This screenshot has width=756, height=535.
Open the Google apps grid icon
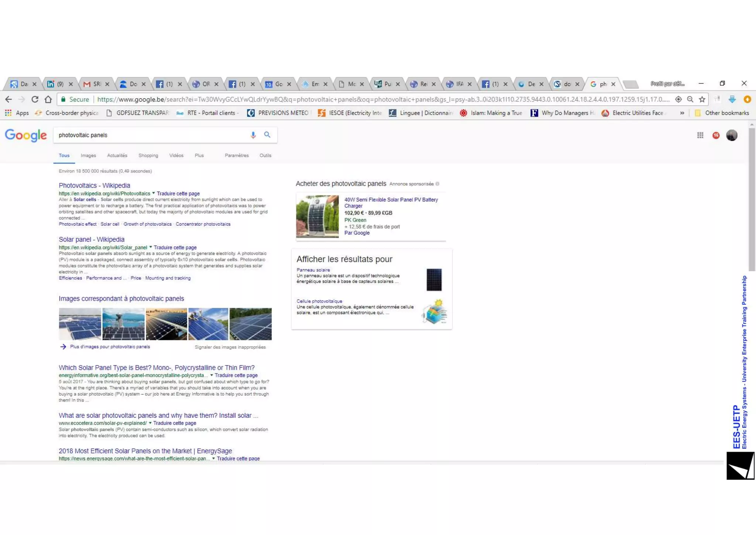[700, 135]
